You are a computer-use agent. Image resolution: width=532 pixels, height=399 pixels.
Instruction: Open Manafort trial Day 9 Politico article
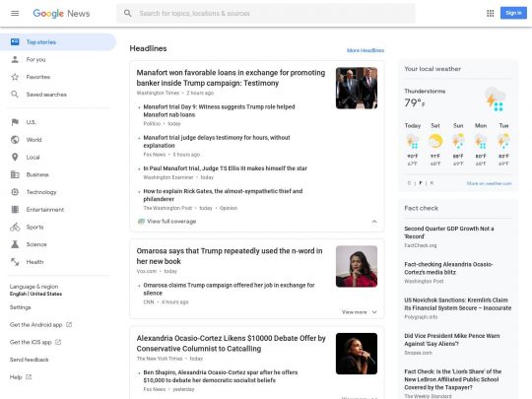pos(219,111)
